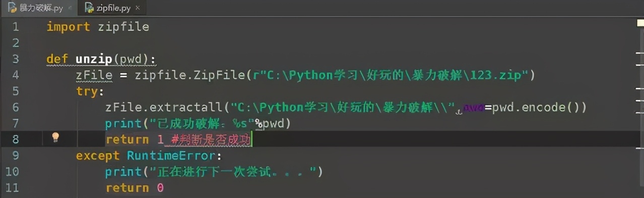The width and height of the screenshot is (644, 198).
Task: Click the warning stripe mark beside line 3
Action: pyautogui.click(x=640, y=53)
